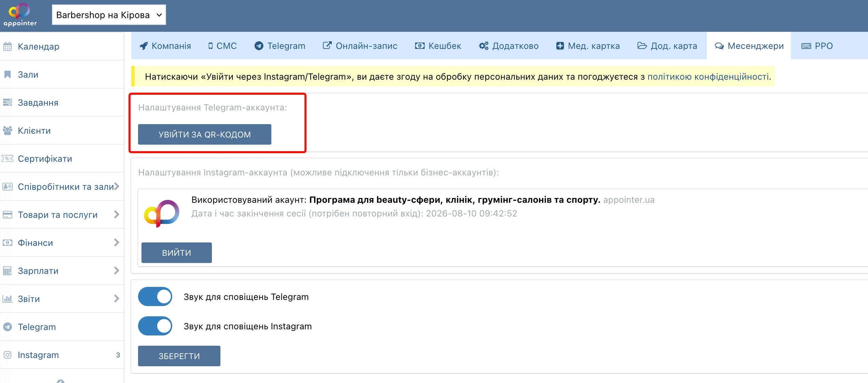Click the Telegram plane icon in sidebar

(x=8, y=327)
